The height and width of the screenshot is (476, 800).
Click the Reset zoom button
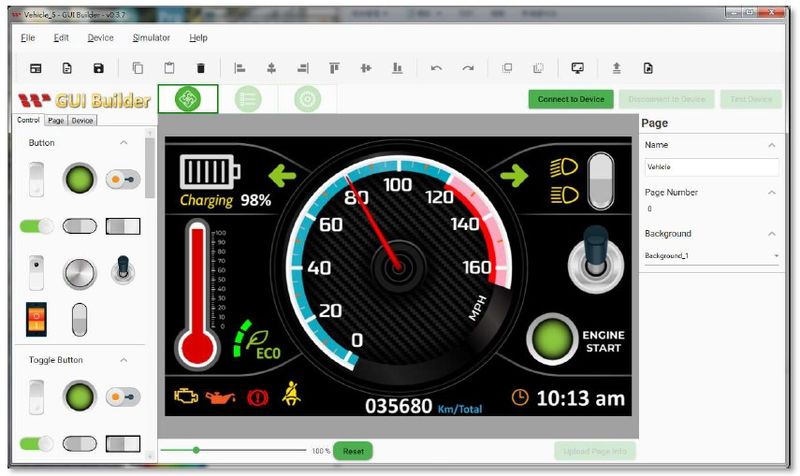[x=353, y=451]
